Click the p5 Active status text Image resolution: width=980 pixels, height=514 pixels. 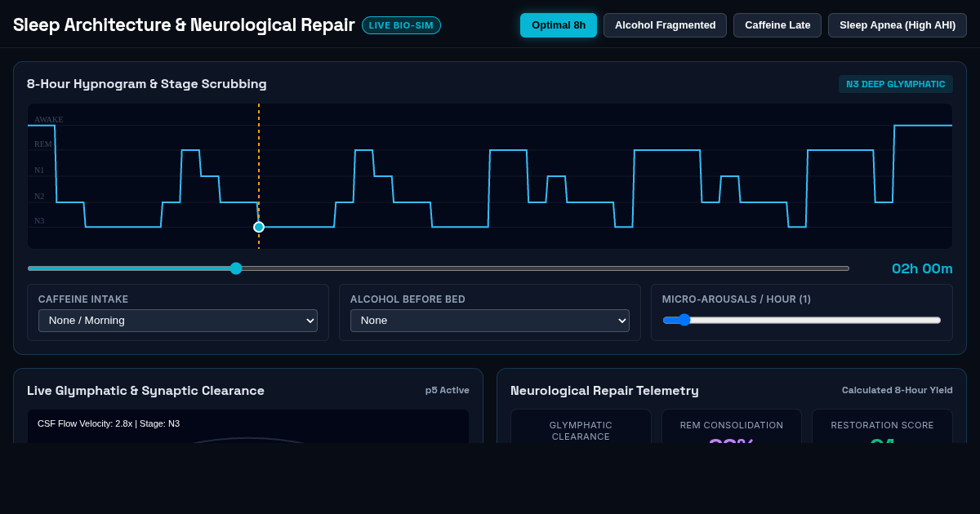point(448,390)
